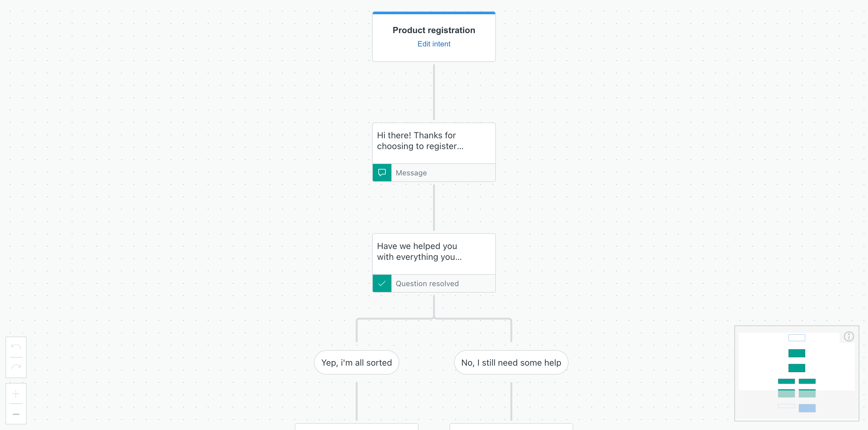Open the minimap info icon
Viewport: 868px width, 430px height.
click(849, 336)
